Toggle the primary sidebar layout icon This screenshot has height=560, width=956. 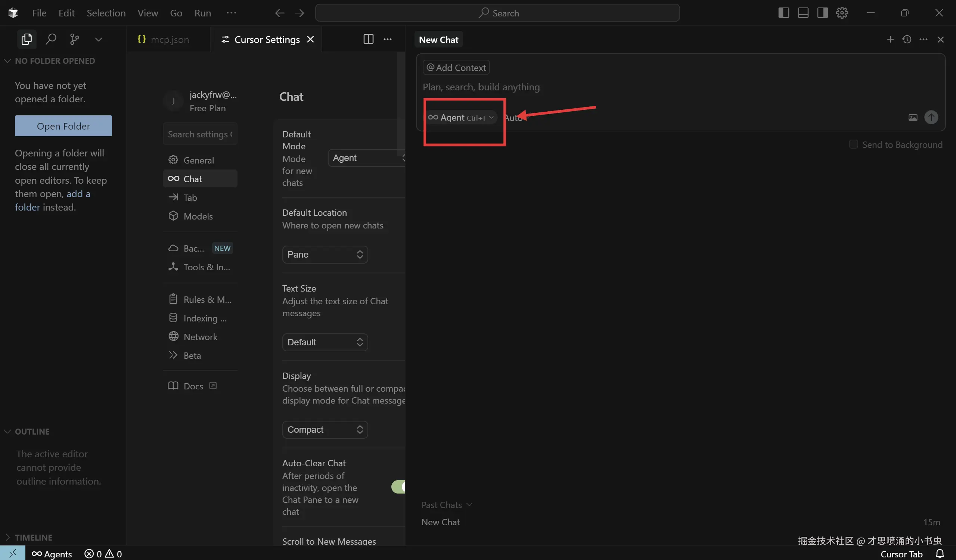(x=783, y=13)
